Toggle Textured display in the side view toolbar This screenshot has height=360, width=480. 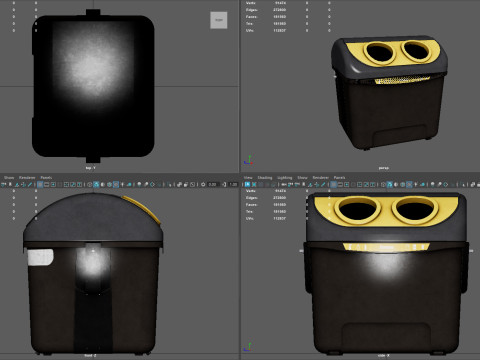[409, 184]
